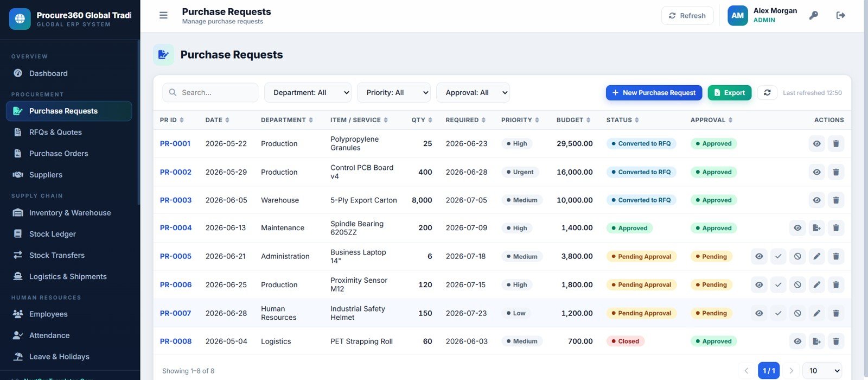View PR-0007 via eye icon

(x=759, y=313)
